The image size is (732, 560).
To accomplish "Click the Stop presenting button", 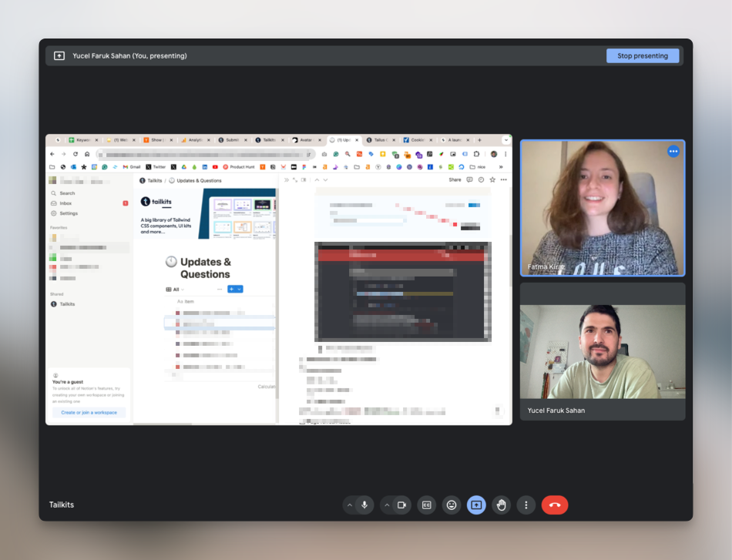I will (642, 55).
